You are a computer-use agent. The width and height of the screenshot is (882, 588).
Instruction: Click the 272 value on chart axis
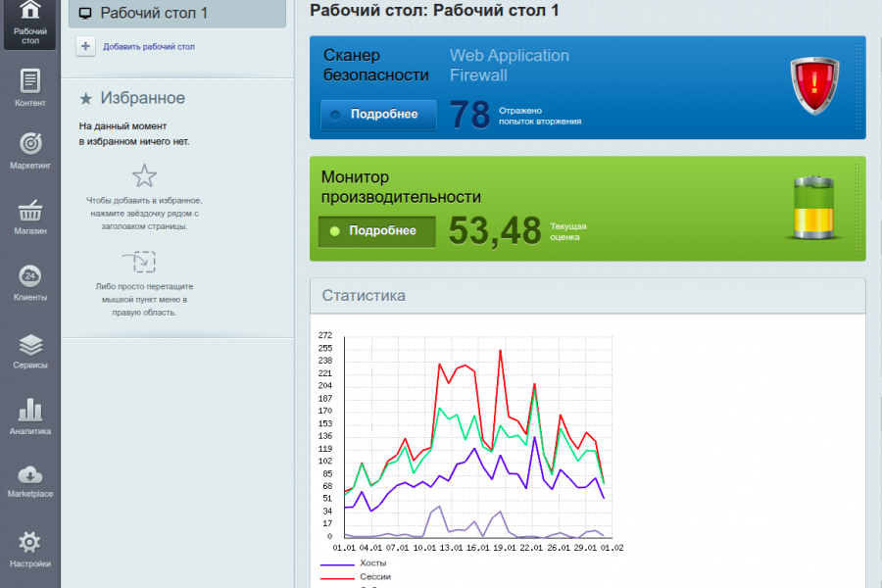click(x=325, y=335)
